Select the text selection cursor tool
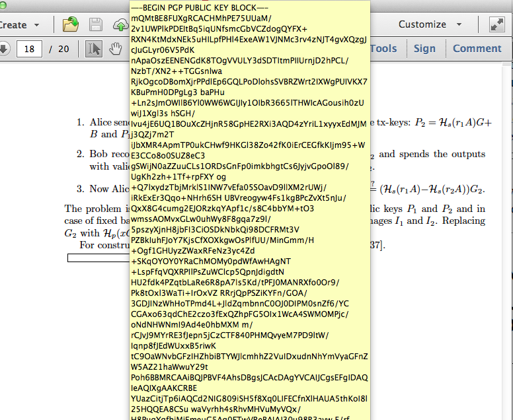This screenshot has height=420, width=513. [x=94, y=49]
